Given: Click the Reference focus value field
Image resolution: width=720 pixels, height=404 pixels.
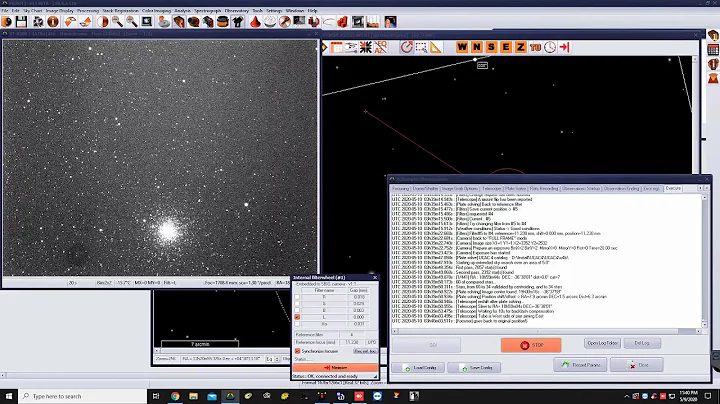Looking at the screenshot, I should coord(352,342).
